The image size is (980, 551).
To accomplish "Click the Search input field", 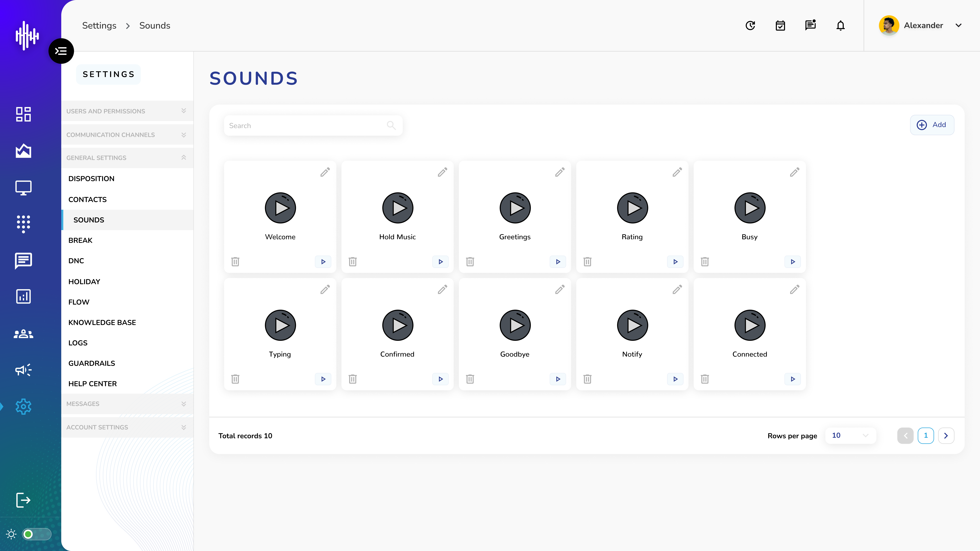I will point(313,126).
